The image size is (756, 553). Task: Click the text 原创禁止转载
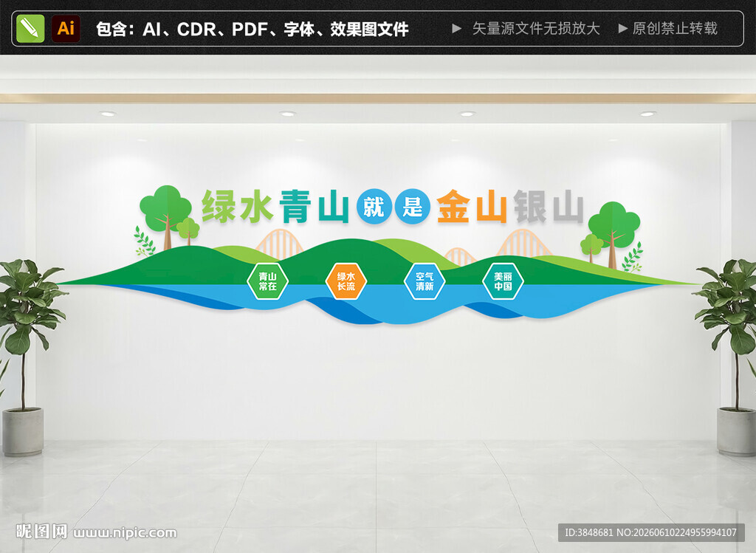pos(676,29)
